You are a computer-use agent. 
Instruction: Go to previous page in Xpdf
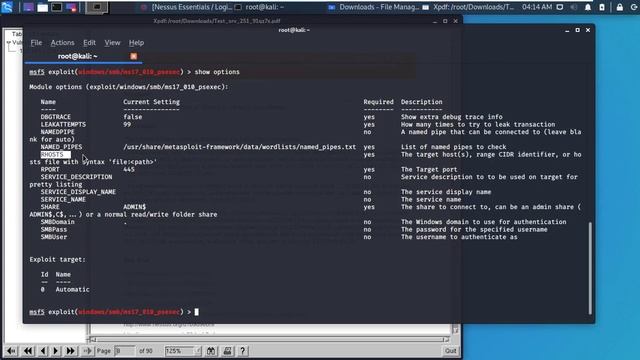click(x=43, y=351)
